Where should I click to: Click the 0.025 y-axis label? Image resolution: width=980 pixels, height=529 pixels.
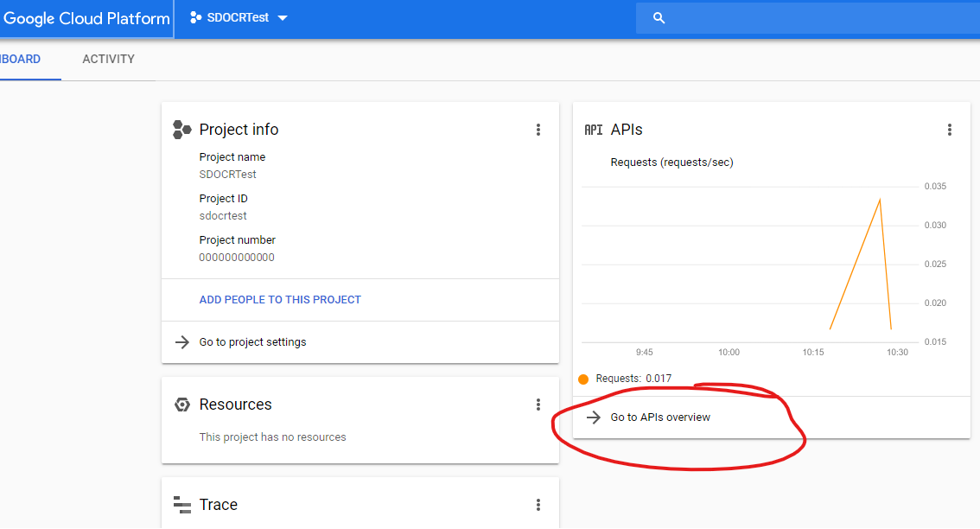click(935, 264)
